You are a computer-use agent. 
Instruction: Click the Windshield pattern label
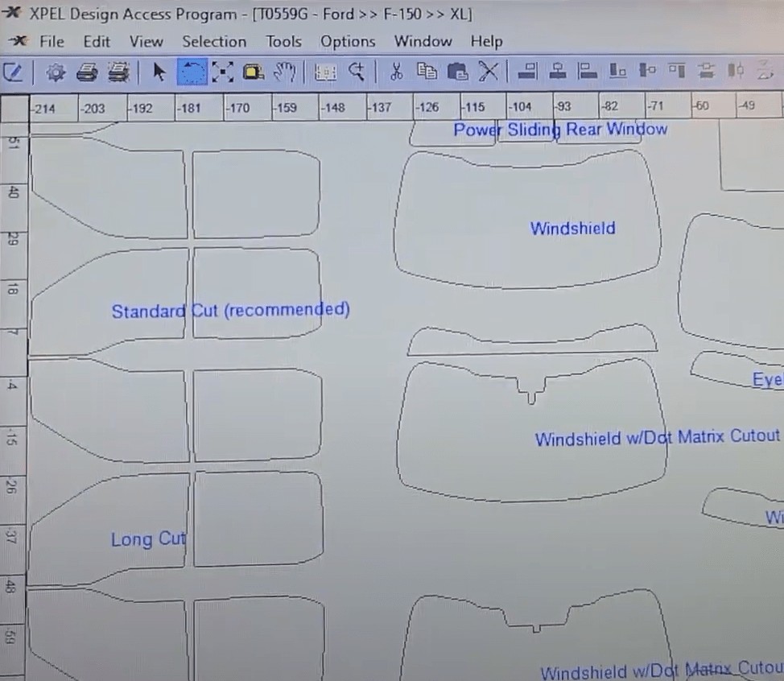[572, 229]
